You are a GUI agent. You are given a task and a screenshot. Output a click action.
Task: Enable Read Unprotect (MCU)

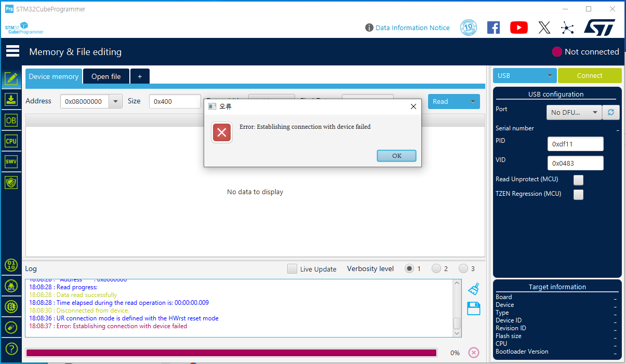tap(578, 180)
